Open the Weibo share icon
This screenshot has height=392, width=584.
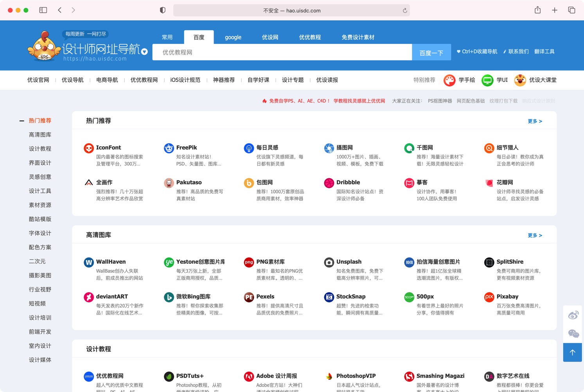pos(573,315)
